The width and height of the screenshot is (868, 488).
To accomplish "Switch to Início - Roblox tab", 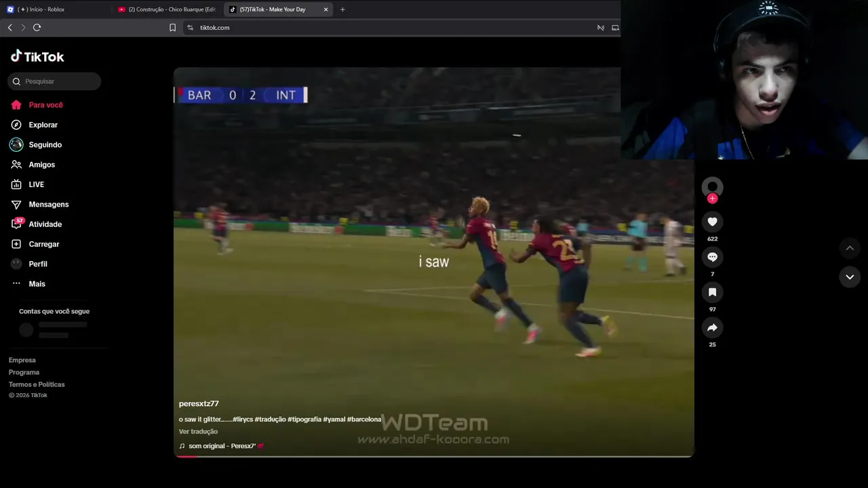I will click(x=57, y=9).
